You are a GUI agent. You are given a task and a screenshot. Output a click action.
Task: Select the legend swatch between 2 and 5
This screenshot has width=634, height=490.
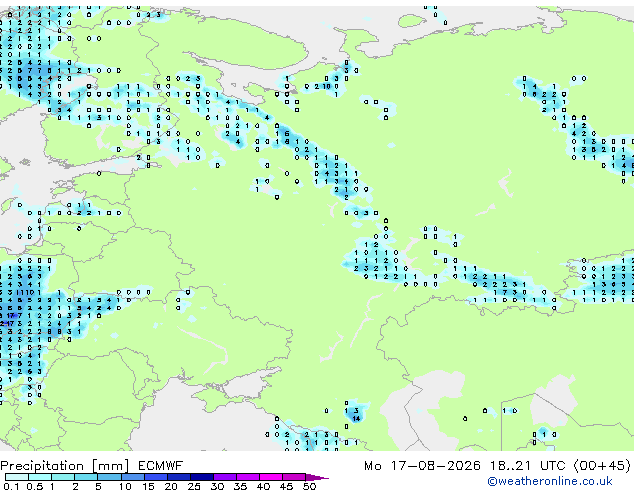click(x=86, y=477)
